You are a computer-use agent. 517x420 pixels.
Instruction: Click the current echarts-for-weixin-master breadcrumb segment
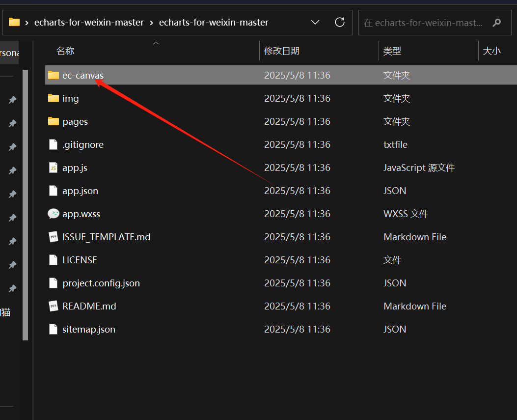214,23
